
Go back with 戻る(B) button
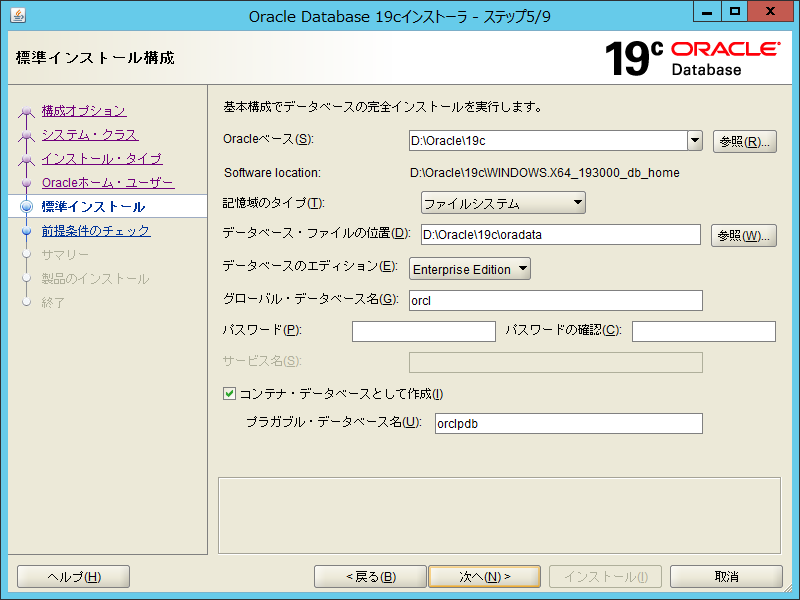tap(370, 577)
